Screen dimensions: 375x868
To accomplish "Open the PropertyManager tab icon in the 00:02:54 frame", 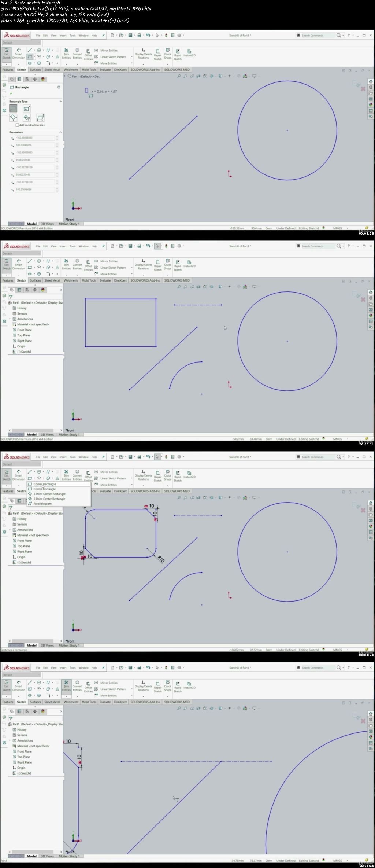I will [19, 290].
